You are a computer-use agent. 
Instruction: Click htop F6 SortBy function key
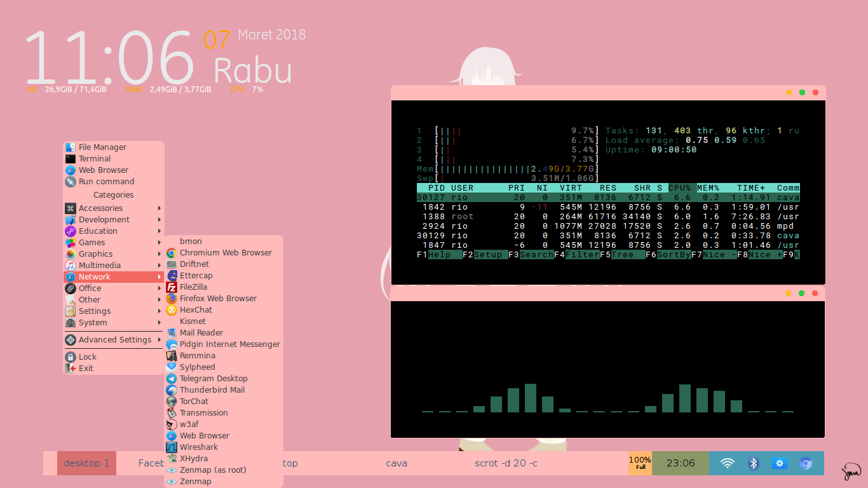(668, 255)
